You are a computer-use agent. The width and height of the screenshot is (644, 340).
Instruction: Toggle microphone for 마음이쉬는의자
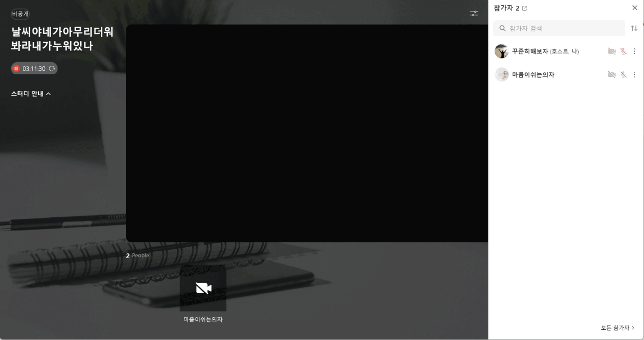pyautogui.click(x=623, y=75)
